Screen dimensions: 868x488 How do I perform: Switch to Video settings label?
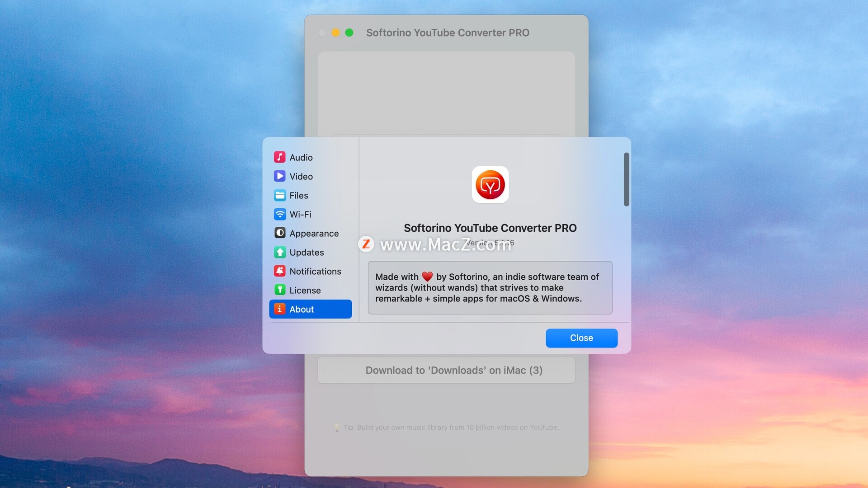pyautogui.click(x=301, y=177)
